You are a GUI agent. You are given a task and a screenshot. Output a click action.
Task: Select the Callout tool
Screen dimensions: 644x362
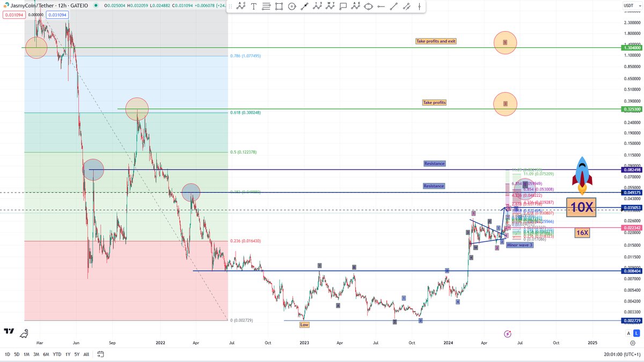tap(343, 6)
